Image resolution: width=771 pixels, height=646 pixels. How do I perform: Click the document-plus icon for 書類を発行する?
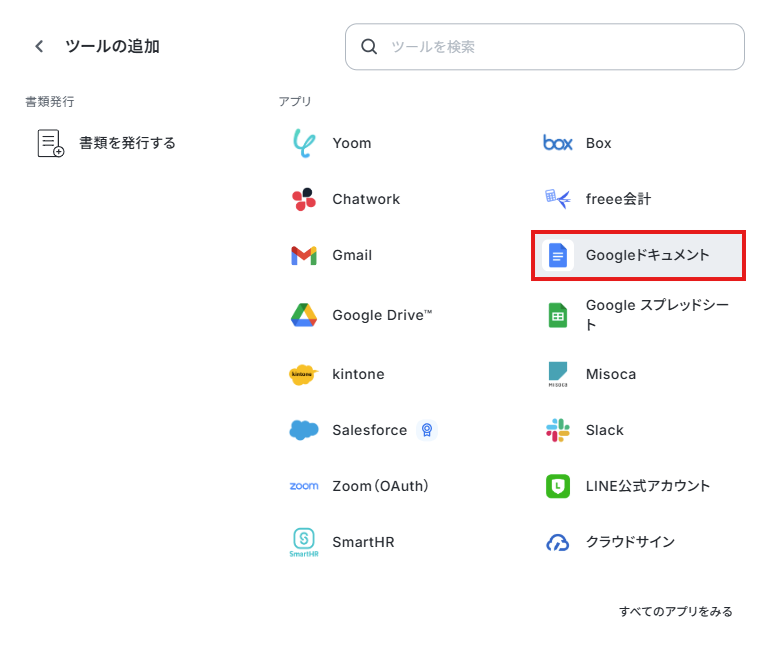click(x=51, y=143)
